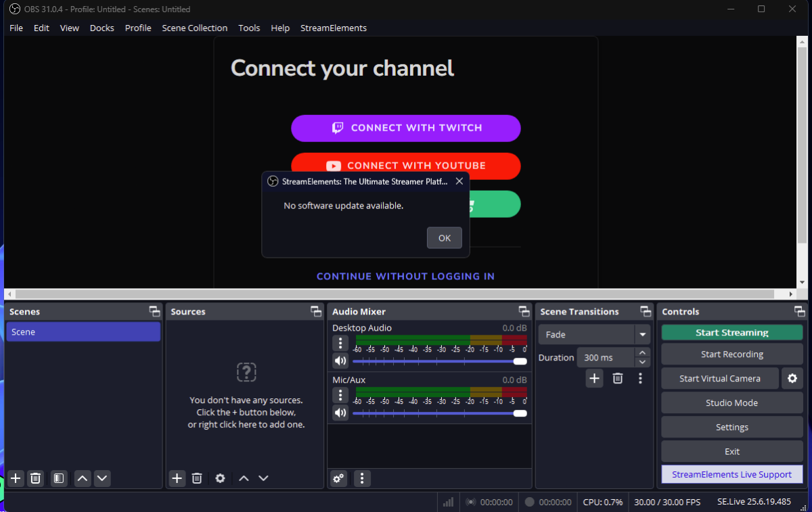812x512 pixels.
Task: Move source up arrow
Action: point(244,478)
